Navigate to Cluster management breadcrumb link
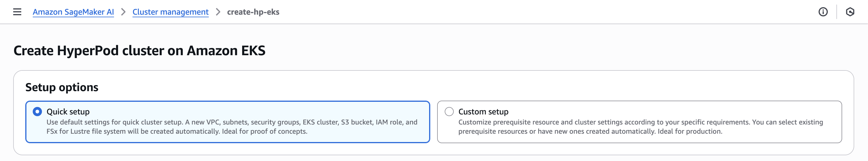The height and width of the screenshot is (161, 868). [171, 12]
